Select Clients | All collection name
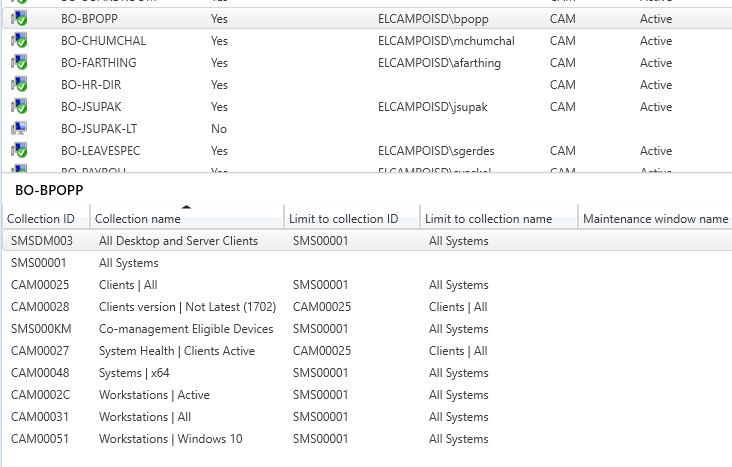 point(128,284)
